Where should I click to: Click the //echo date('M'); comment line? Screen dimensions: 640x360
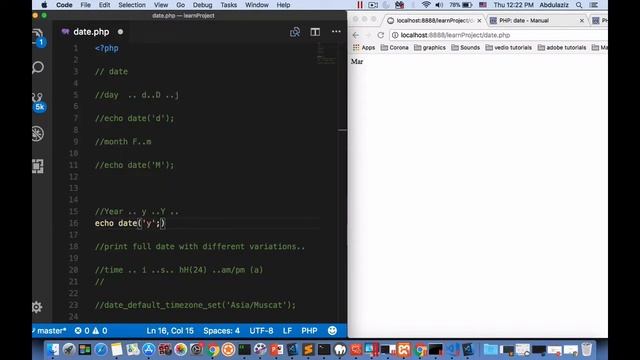tap(134, 165)
